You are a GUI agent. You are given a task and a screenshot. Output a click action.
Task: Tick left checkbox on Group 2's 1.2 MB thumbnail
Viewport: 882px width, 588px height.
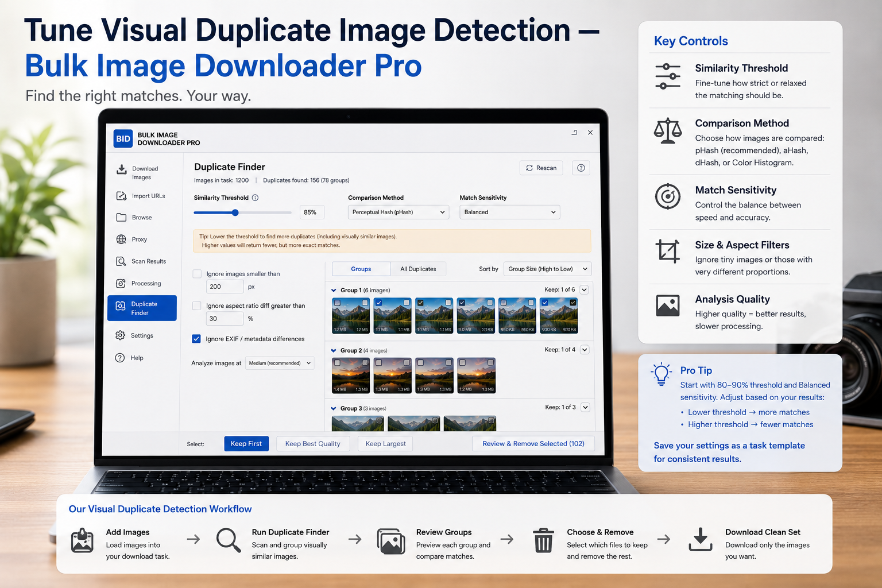click(x=462, y=363)
